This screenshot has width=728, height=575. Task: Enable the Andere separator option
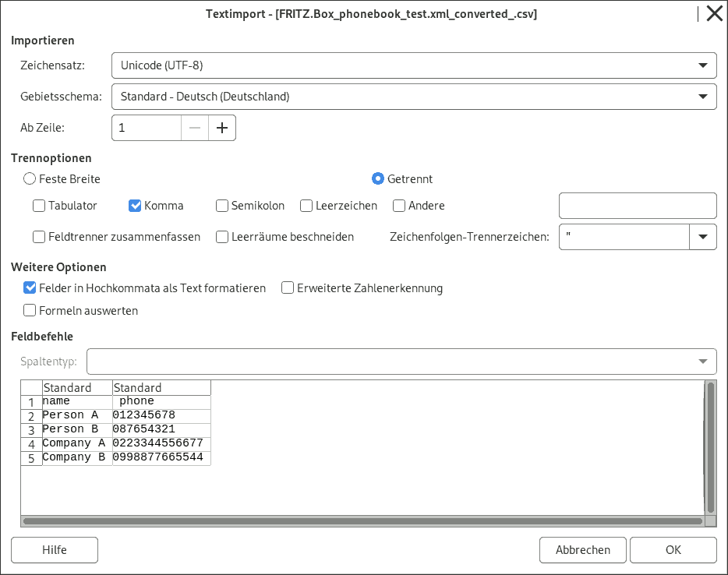[x=398, y=206]
